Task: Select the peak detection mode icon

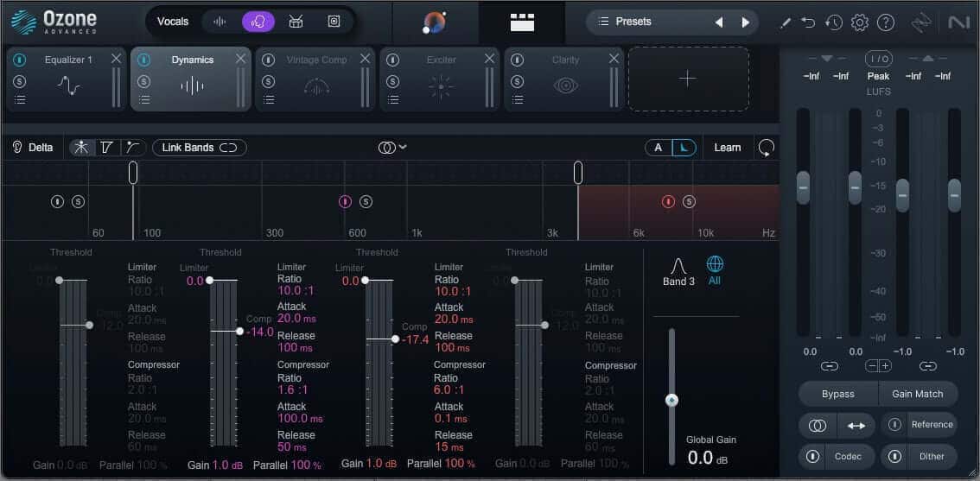Action: (x=81, y=148)
